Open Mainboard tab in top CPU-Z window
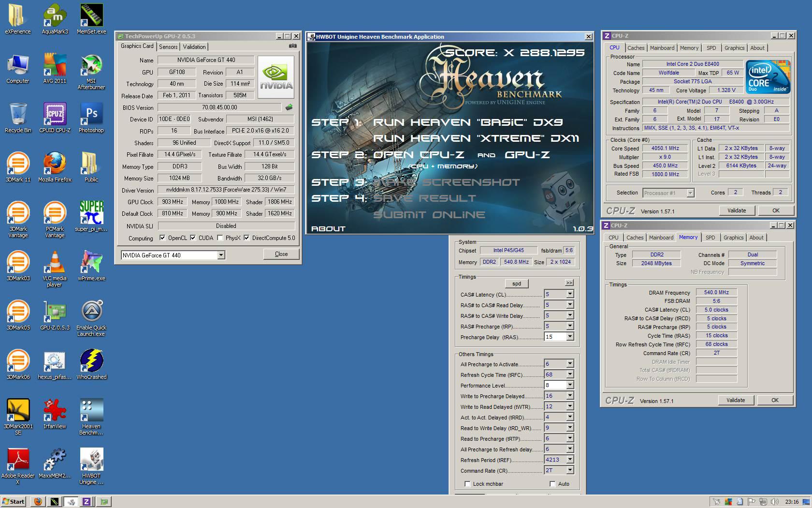This screenshot has height=508, width=812. (x=662, y=48)
